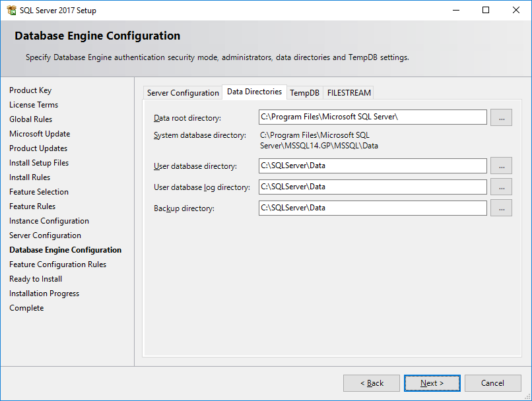Open the Data root directory browse button
The image size is (532, 401).
point(502,117)
